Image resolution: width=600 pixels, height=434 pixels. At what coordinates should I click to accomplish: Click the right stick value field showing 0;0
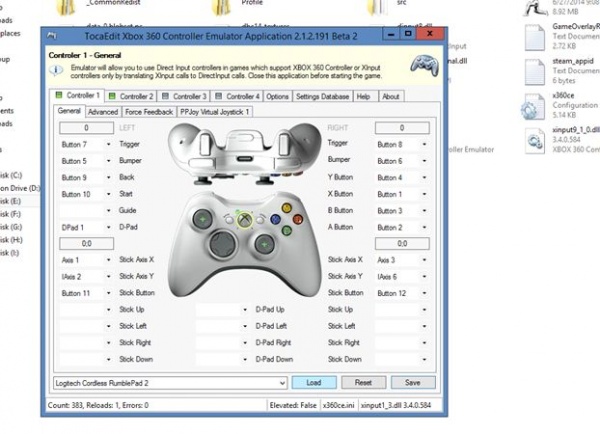(402, 243)
